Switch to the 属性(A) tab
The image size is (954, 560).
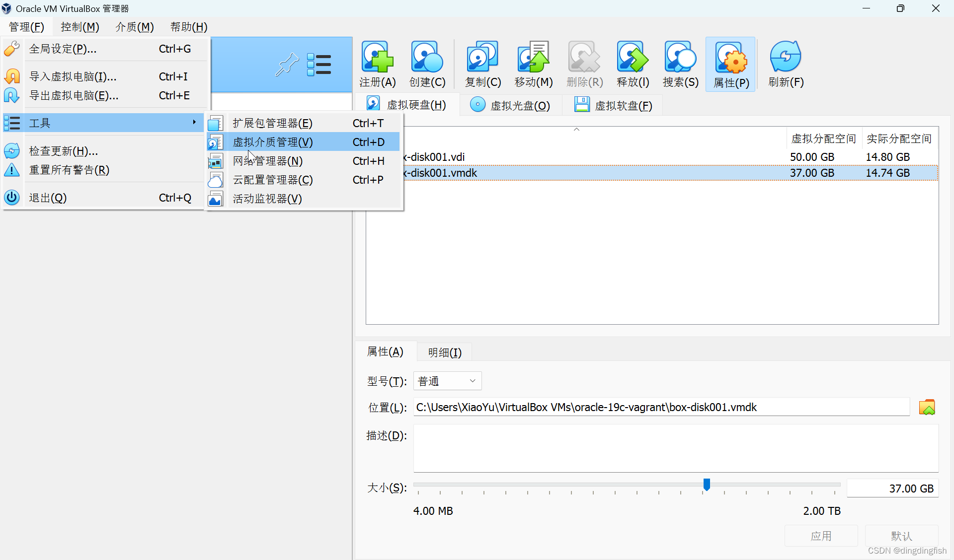(x=385, y=351)
